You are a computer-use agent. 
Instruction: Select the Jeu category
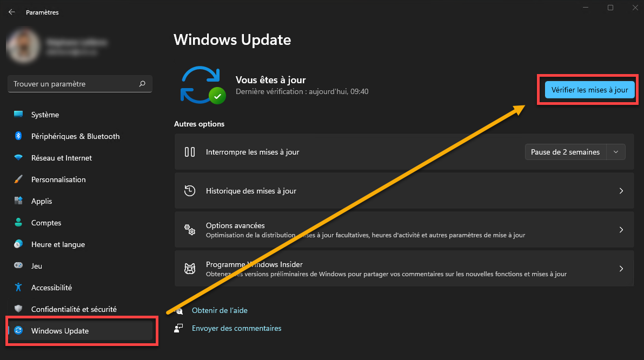tap(80, 266)
